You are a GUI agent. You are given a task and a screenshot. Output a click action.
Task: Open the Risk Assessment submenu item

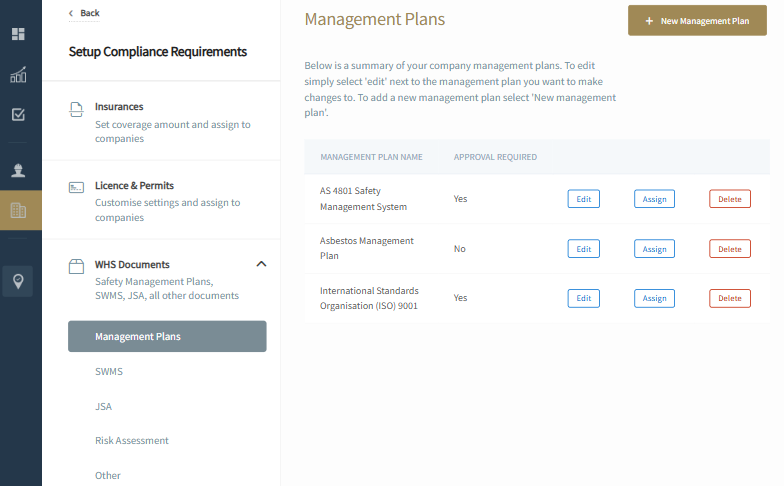coord(132,440)
